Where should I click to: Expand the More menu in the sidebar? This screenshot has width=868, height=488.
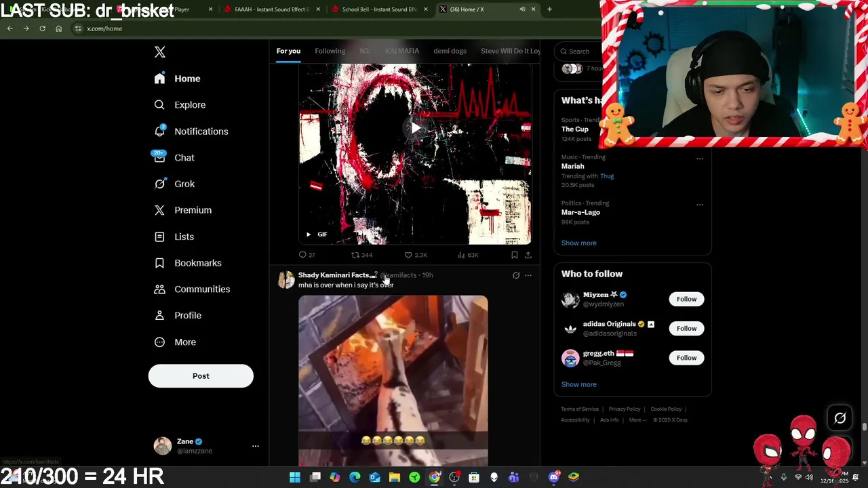tap(176, 342)
